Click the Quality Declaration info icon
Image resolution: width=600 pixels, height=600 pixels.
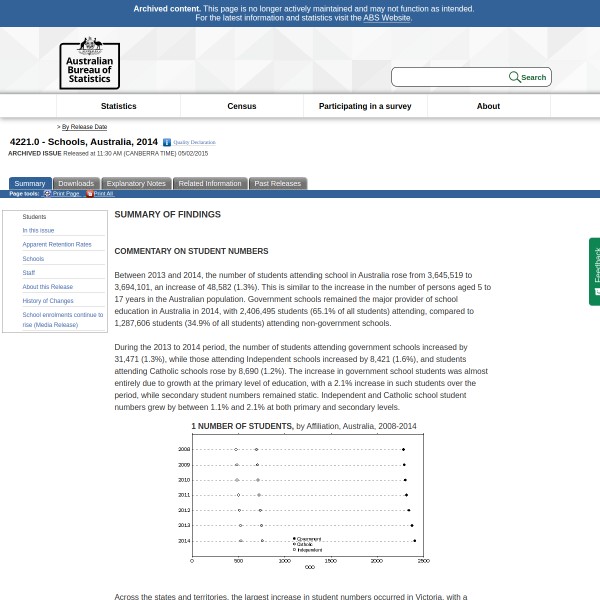coord(167,143)
